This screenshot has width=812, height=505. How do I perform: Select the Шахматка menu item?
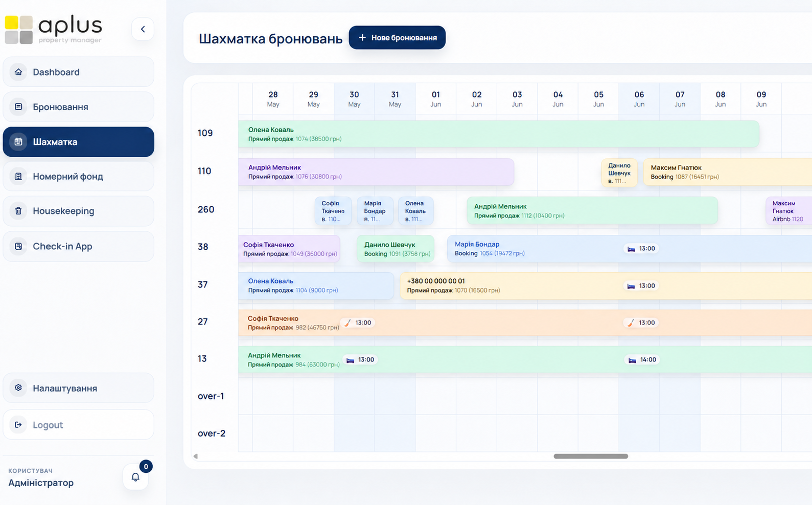pyautogui.click(x=79, y=142)
